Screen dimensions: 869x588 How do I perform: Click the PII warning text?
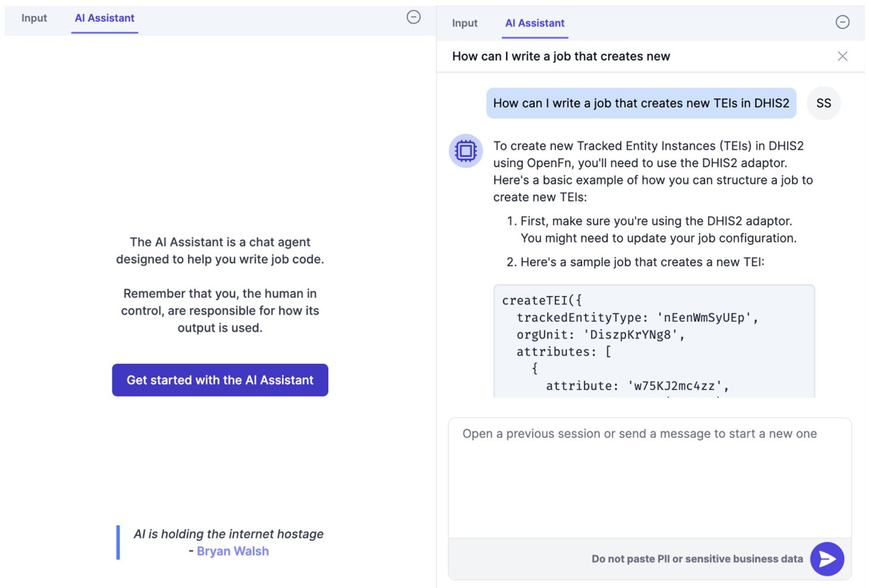[x=697, y=559]
